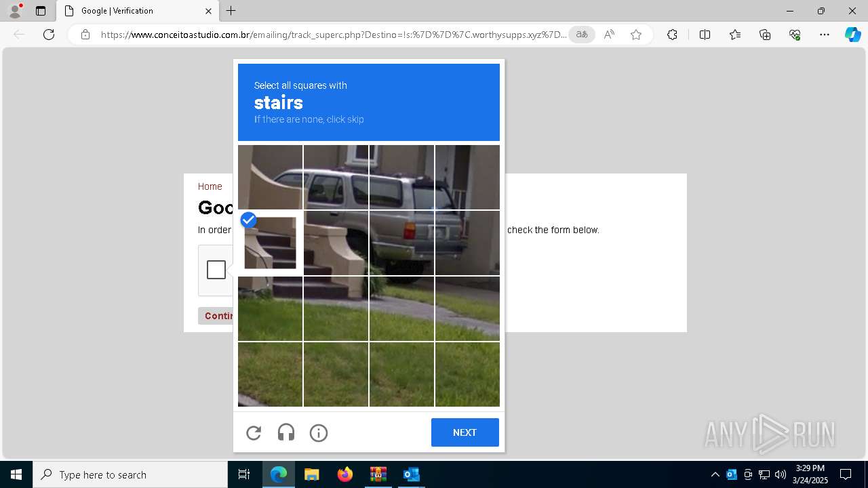Viewport: 868px width, 488px height.
Task: Open Copilot sidebar
Action: tap(852, 35)
